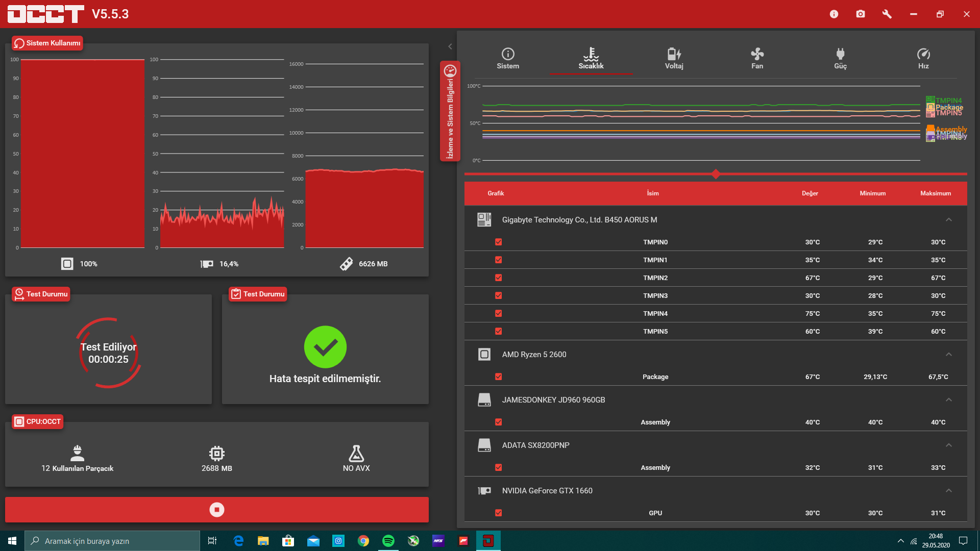
Task: Uncheck the TMPIN4 graph checkbox
Action: (499, 314)
